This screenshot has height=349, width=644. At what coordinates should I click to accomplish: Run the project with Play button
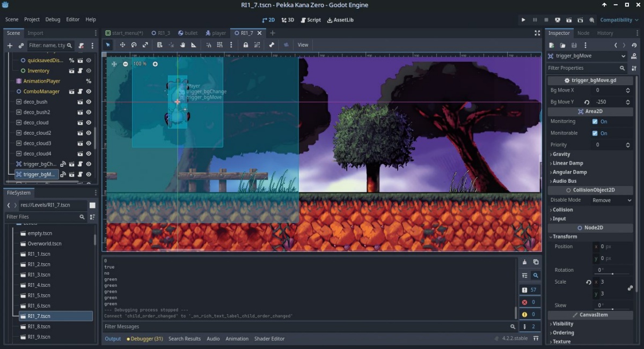click(x=523, y=20)
